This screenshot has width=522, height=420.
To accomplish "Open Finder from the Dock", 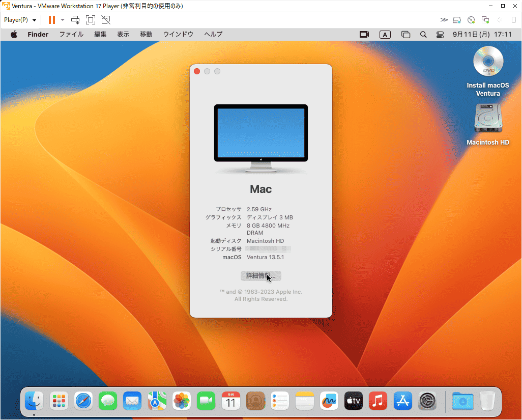I will click(34, 401).
